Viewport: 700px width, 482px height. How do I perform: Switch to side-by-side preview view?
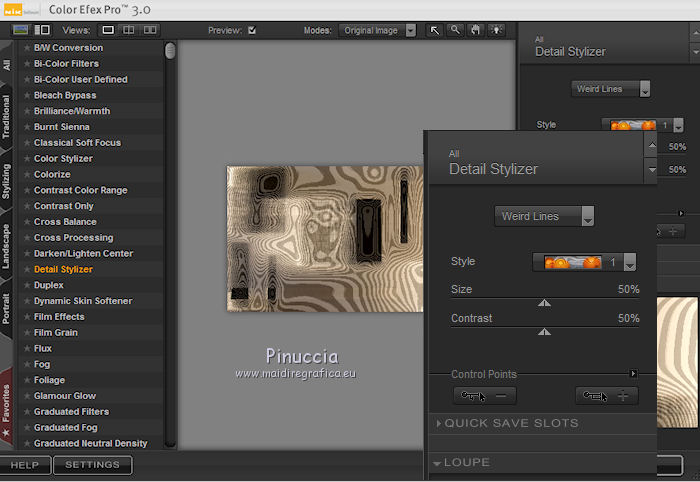(x=150, y=30)
